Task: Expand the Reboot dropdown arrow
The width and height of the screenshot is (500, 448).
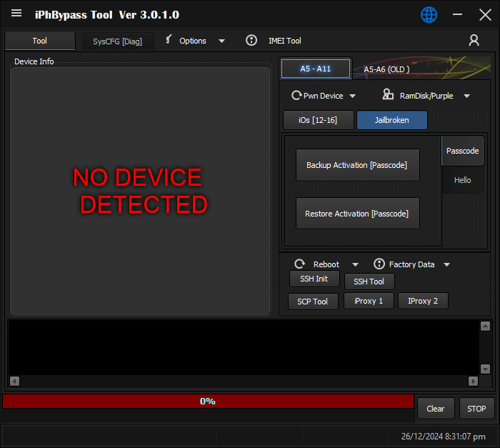Action: [x=355, y=264]
